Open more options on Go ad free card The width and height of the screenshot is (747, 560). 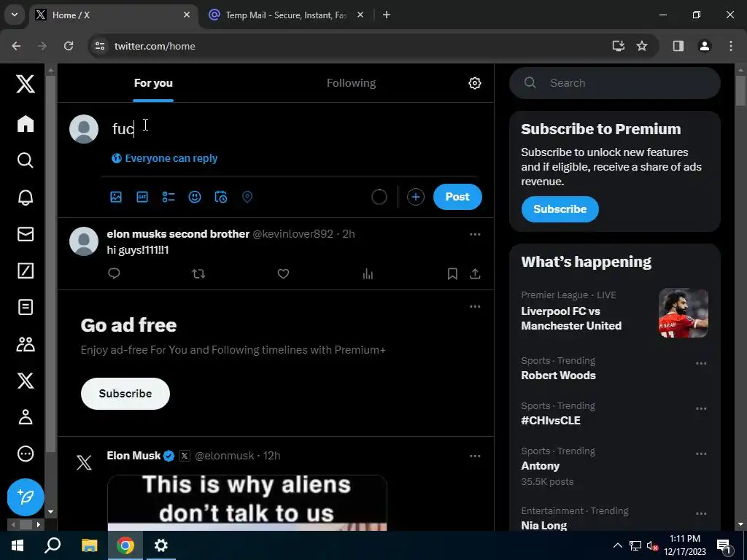pos(475,307)
